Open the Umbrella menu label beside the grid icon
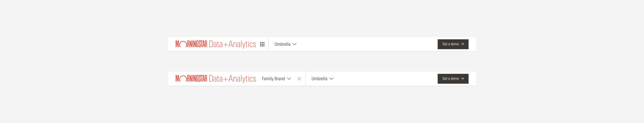 pyautogui.click(x=282, y=44)
